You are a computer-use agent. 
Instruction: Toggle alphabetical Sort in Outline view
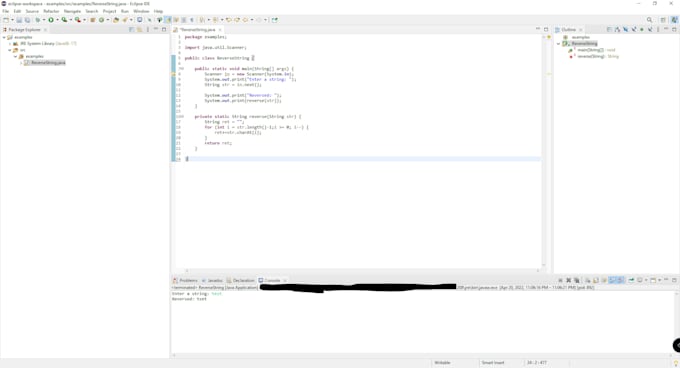pos(618,29)
